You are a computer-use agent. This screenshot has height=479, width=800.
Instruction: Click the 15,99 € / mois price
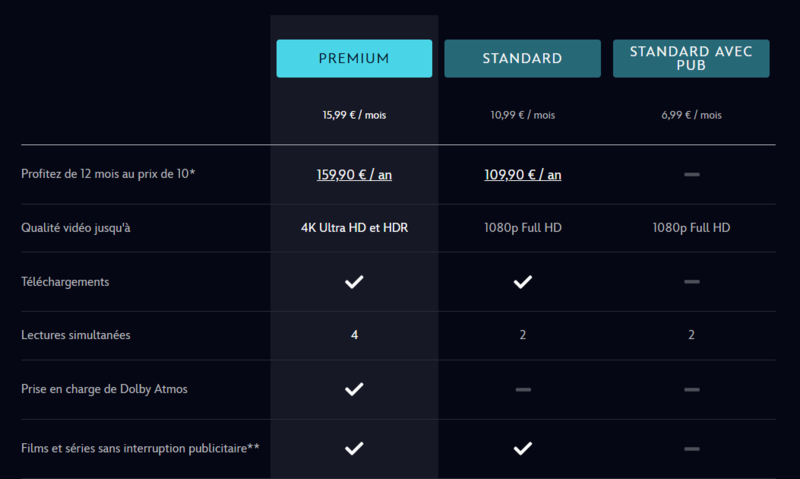coord(354,115)
